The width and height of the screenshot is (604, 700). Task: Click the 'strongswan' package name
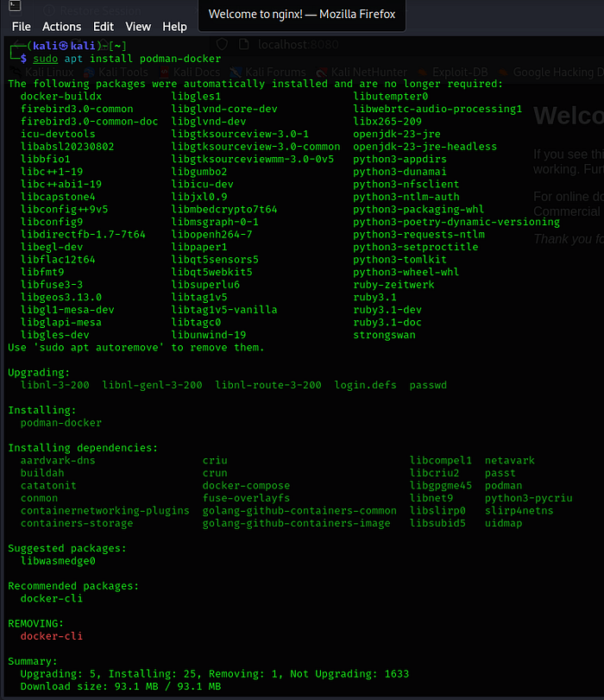pyautogui.click(x=384, y=335)
